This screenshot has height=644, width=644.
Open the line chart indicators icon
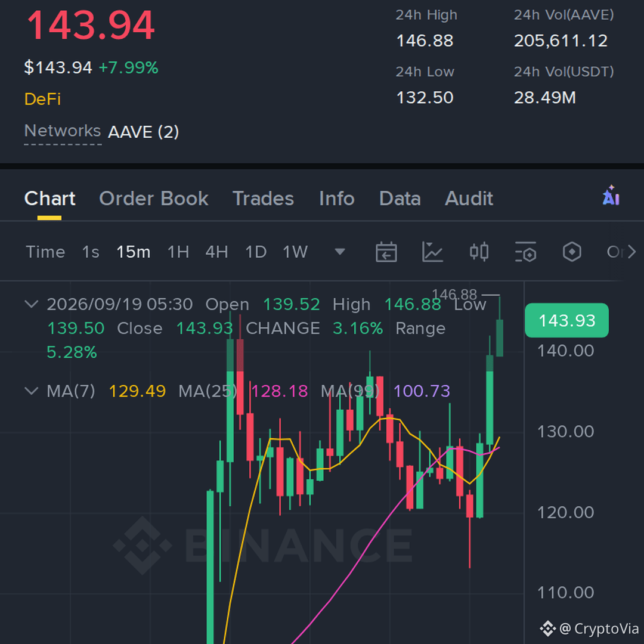(432, 252)
